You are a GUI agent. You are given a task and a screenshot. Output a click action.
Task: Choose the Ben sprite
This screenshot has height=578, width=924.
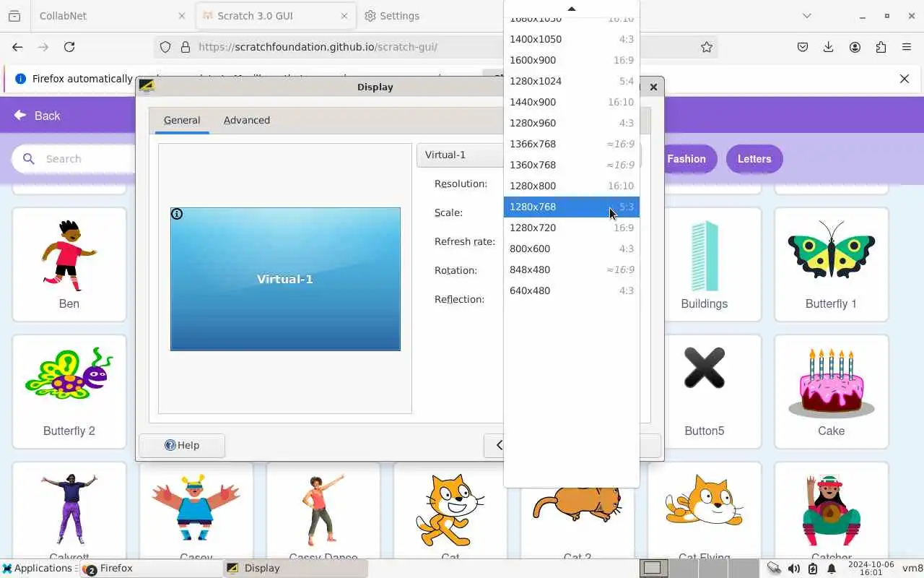(x=69, y=264)
